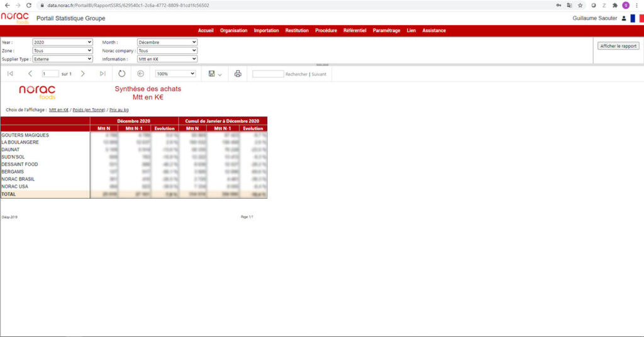This screenshot has width=644, height=337.
Task: Open the Supplier Type dropdown
Action: tap(62, 58)
